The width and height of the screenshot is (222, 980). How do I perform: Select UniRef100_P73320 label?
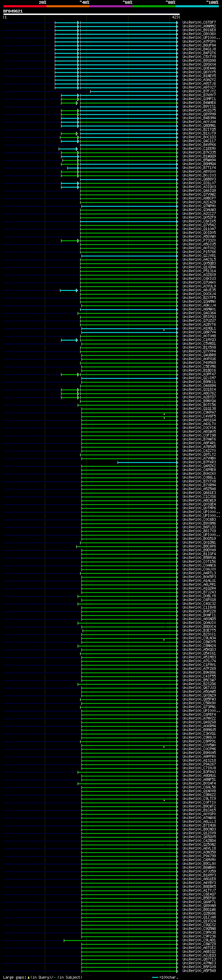pyautogui.click(x=199, y=241)
